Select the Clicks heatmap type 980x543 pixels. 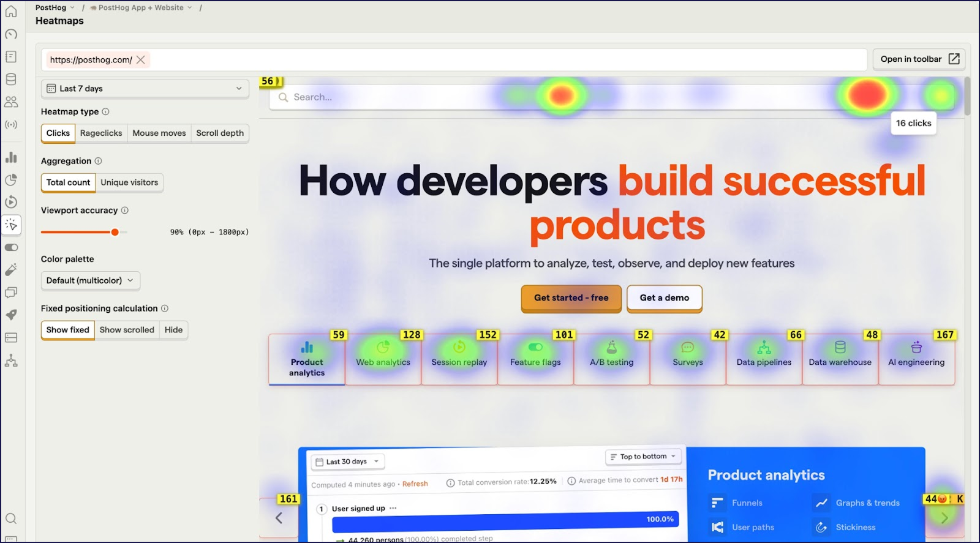pos(58,133)
